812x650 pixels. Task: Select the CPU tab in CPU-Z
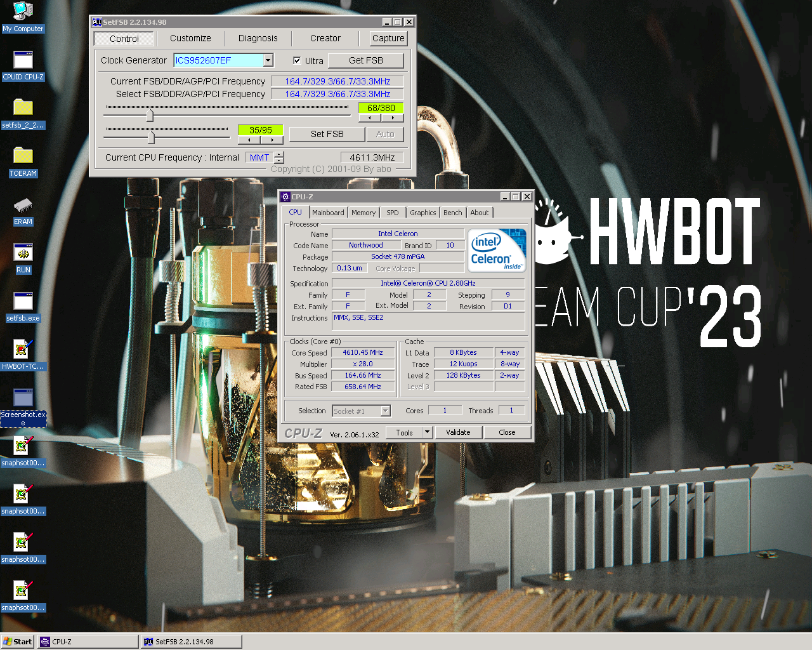tap(296, 212)
